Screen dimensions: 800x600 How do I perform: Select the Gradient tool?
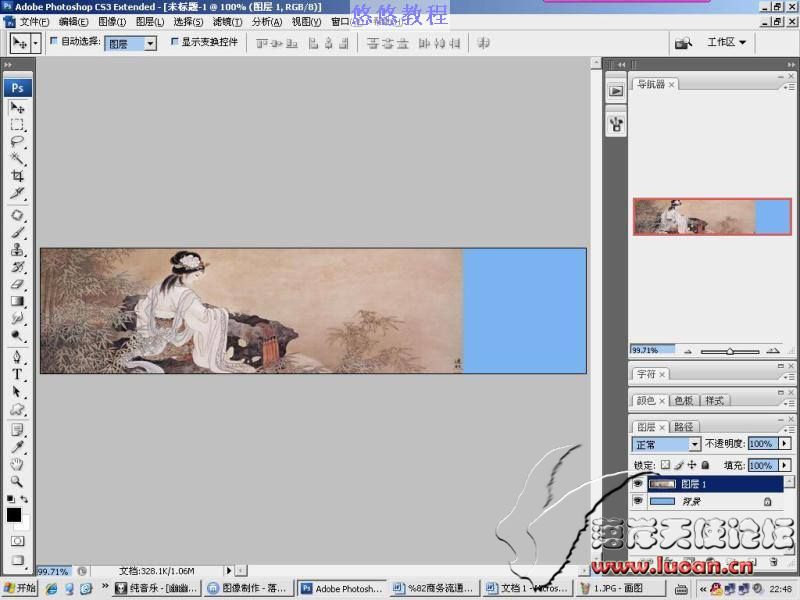17,301
